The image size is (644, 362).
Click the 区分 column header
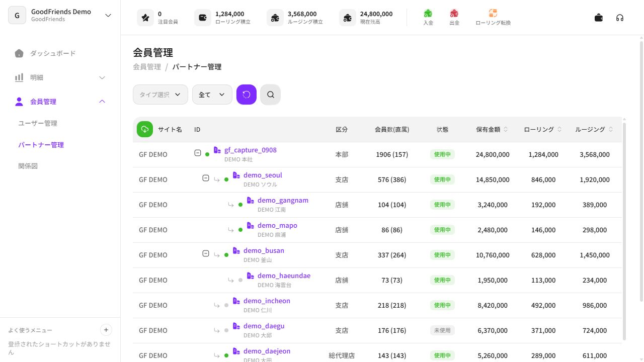(342, 129)
